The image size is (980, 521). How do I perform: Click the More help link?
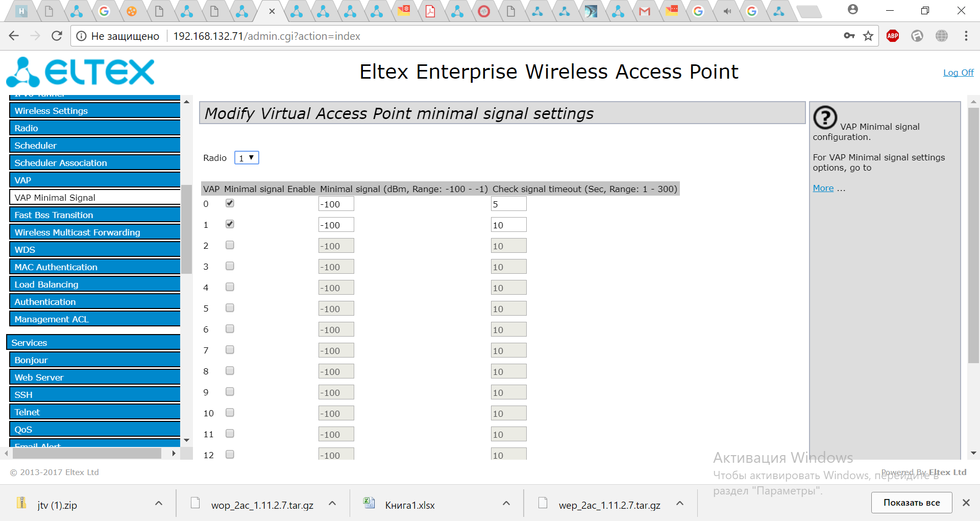point(823,188)
